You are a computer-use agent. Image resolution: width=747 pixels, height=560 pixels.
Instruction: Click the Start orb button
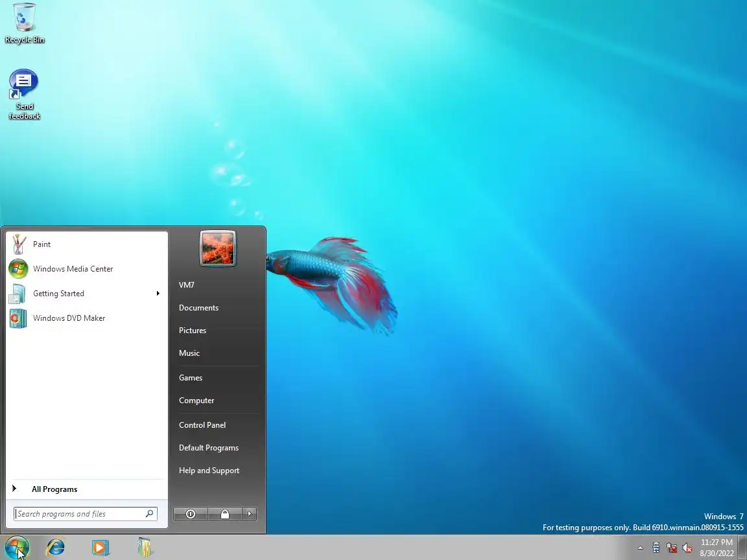coord(17,547)
